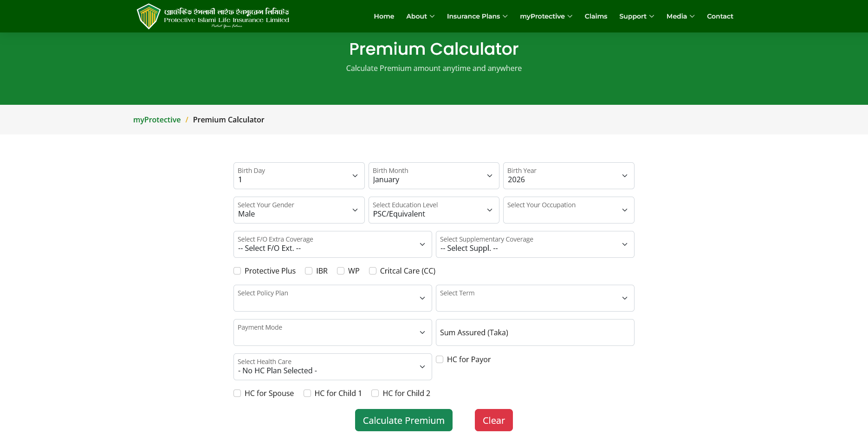Open the myProtective navigation menu
The image size is (868, 447).
tap(546, 16)
